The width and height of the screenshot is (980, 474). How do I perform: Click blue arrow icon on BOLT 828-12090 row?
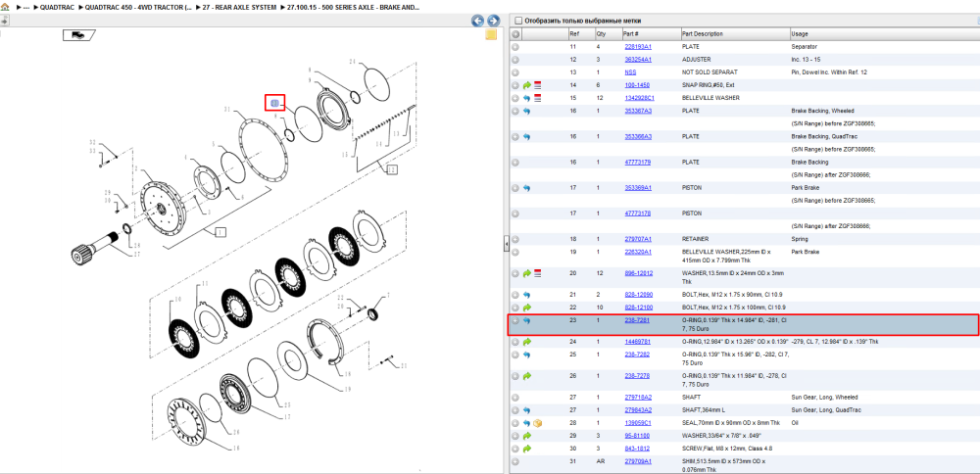[x=527, y=295]
